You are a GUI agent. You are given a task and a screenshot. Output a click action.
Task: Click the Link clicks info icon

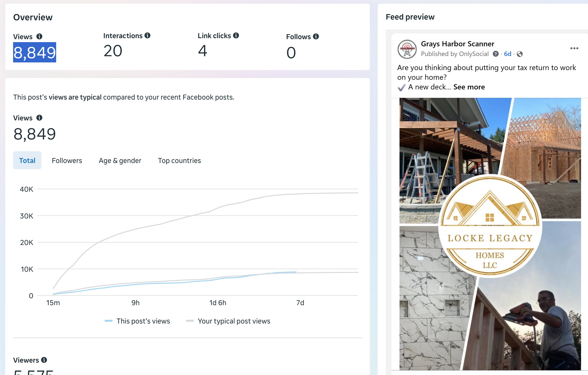(236, 36)
